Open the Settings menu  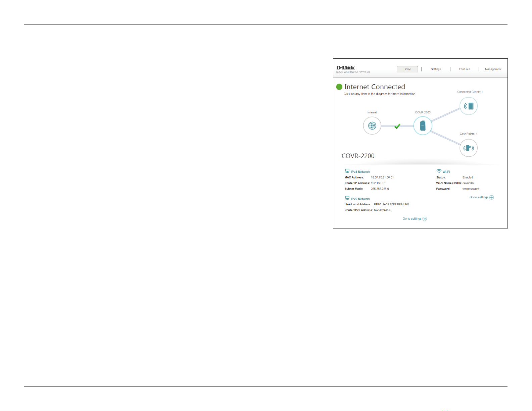pyautogui.click(x=436, y=69)
